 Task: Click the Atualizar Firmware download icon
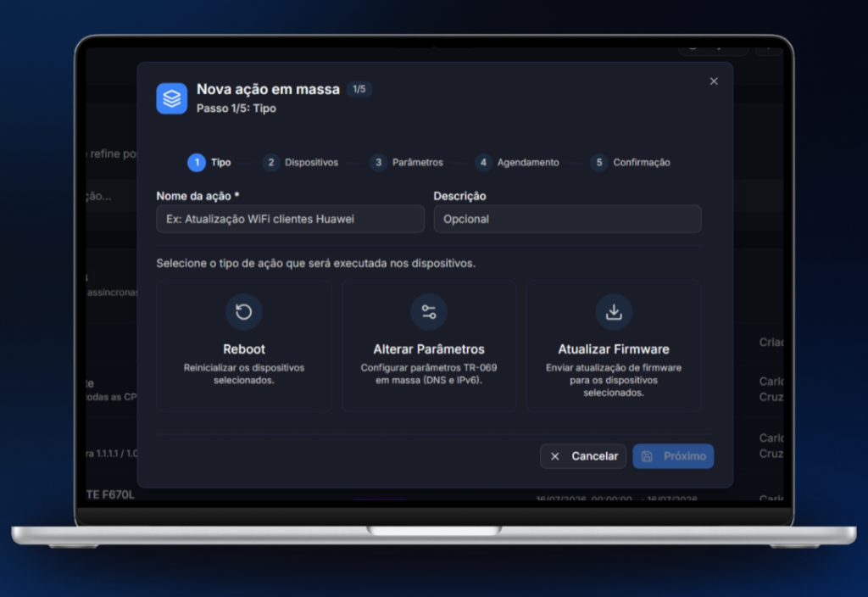pos(614,312)
